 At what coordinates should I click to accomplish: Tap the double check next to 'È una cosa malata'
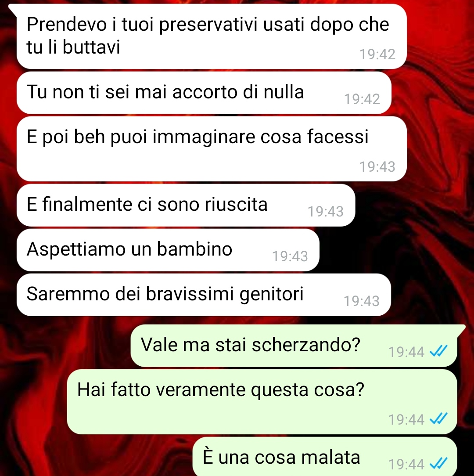(x=438, y=464)
